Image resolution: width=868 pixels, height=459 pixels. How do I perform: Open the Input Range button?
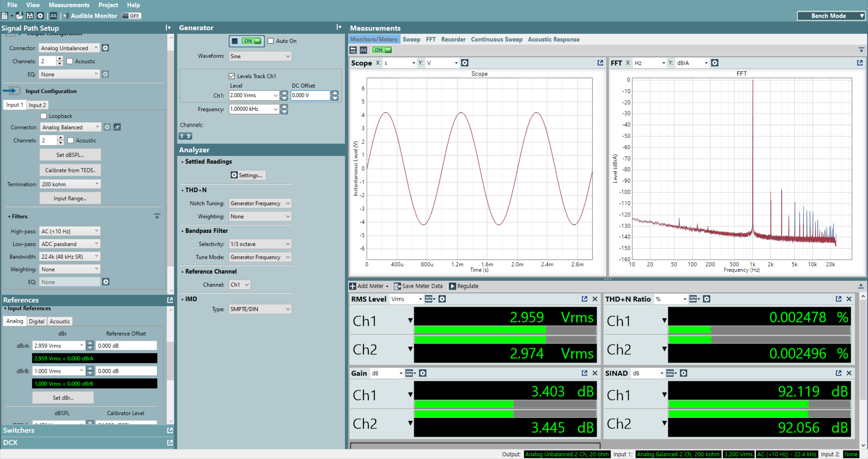[70, 198]
